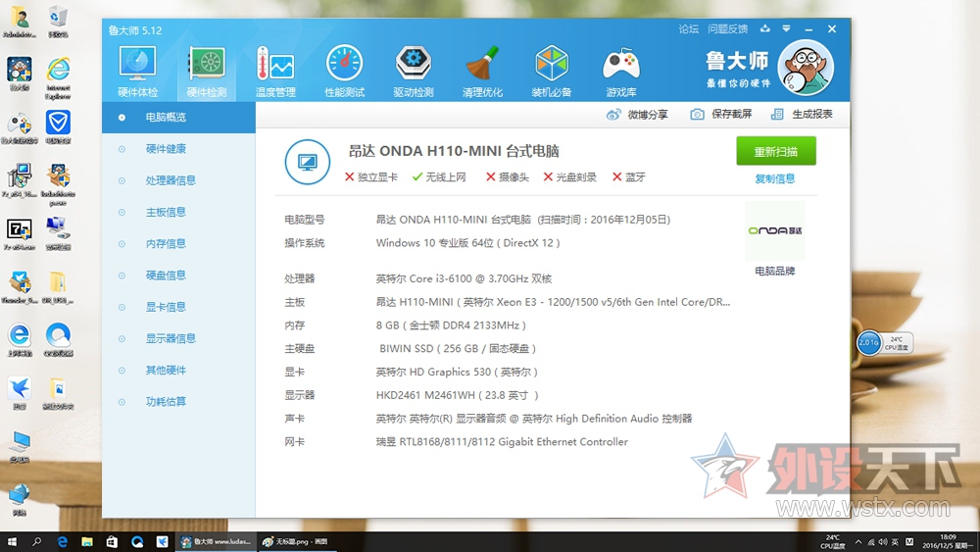Click the Windows 10 operating system line

click(x=467, y=243)
